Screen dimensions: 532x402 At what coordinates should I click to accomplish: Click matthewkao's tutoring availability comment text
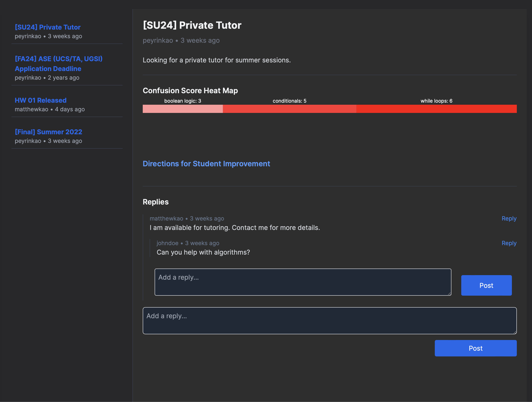[234, 228]
